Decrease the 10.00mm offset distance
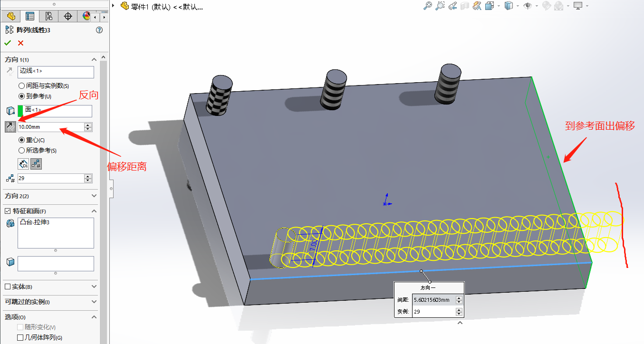 [88, 129]
